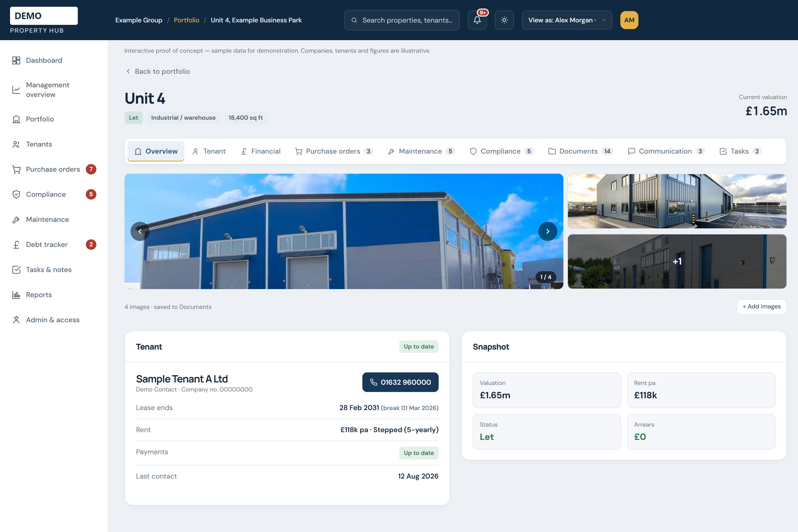Click the Portfolio breadcrumb link
The image size is (798, 532).
point(187,20)
